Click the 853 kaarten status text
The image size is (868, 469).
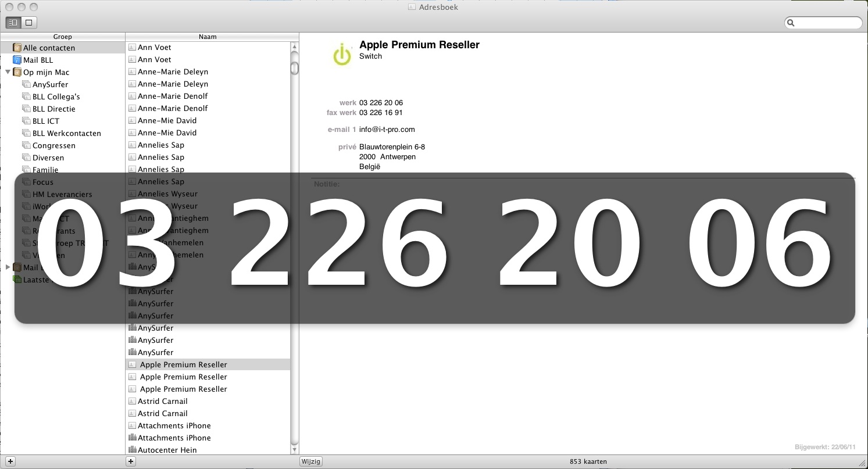(588, 461)
